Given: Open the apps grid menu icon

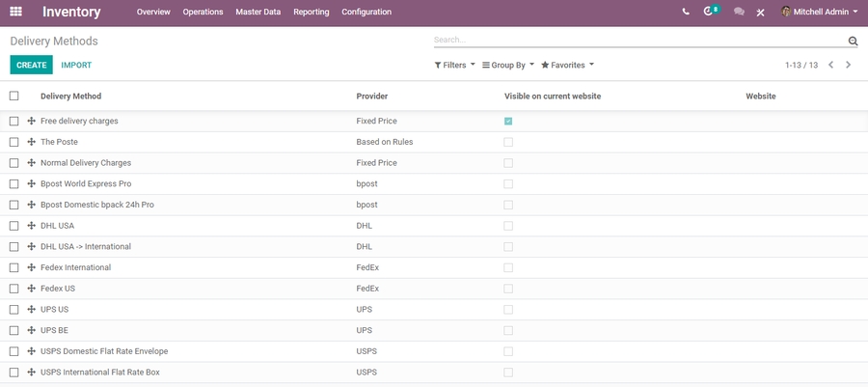Looking at the screenshot, I should point(15,12).
